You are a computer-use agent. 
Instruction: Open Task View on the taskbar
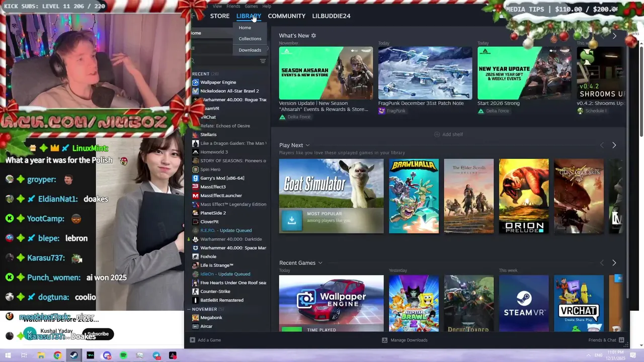24,355
